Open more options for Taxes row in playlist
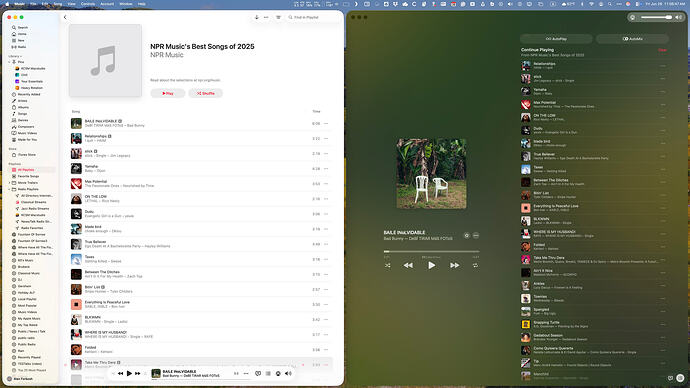Viewport: 690px width, 388px height. [326, 259]
